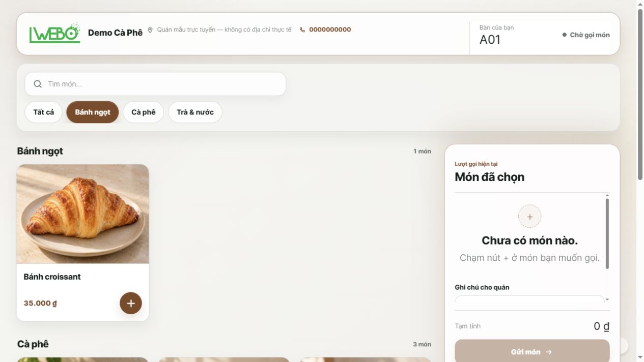Click the A01 table number
The height and width of the screenshot is (362, 644).
pyautogui.click(x=490, y=40)
